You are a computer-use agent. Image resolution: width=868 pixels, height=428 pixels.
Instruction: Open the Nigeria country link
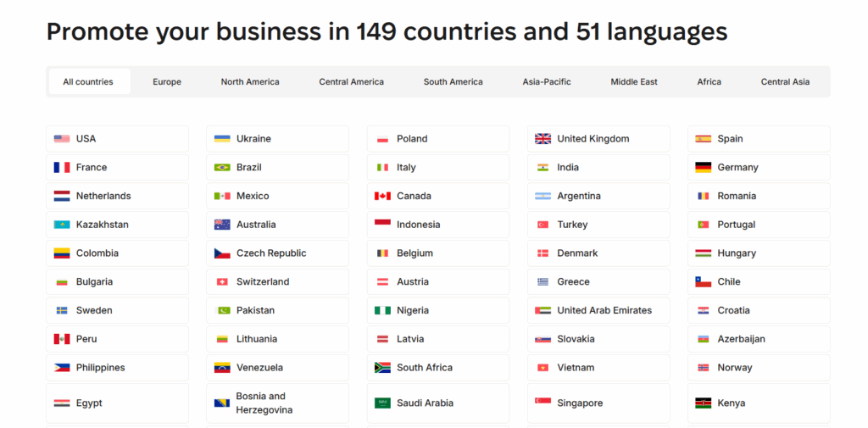tap(438, 311)
